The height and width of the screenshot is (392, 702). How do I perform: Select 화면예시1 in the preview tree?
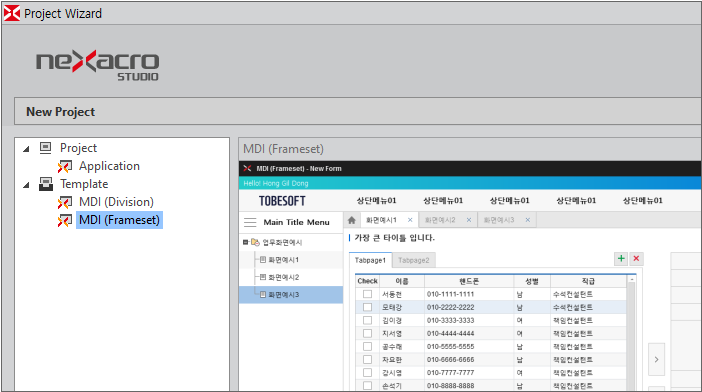click(x=283, y=260)
